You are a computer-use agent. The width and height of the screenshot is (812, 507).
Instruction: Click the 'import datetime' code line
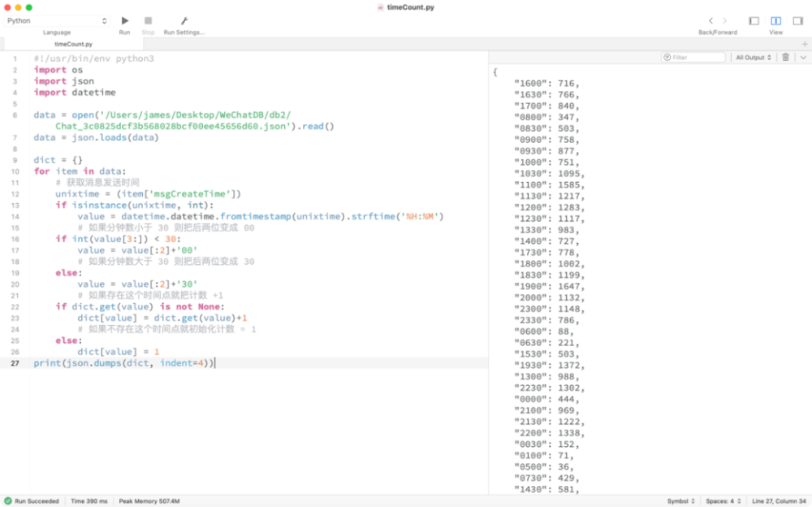pos(75,93)
